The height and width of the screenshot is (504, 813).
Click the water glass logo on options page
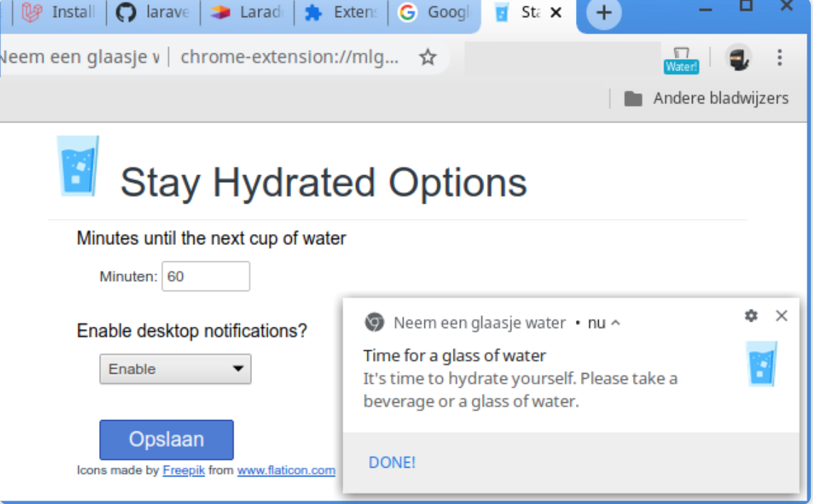tap(78, 167)
